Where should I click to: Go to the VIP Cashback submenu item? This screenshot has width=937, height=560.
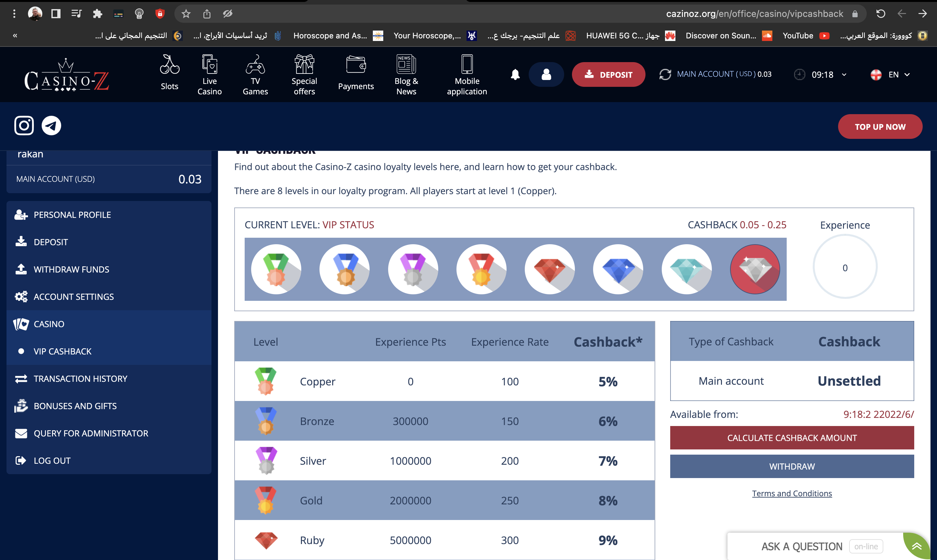tap(62, 351)
